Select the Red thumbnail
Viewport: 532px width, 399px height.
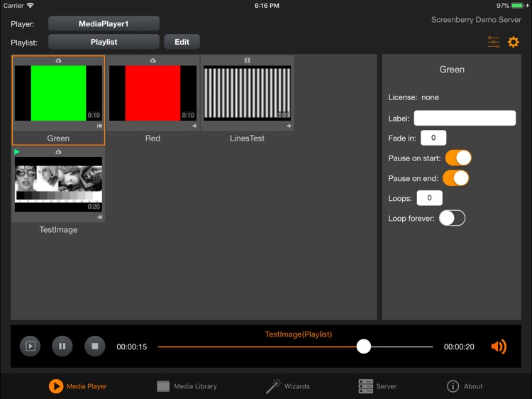pyautogui.click(x=153, y=93)
